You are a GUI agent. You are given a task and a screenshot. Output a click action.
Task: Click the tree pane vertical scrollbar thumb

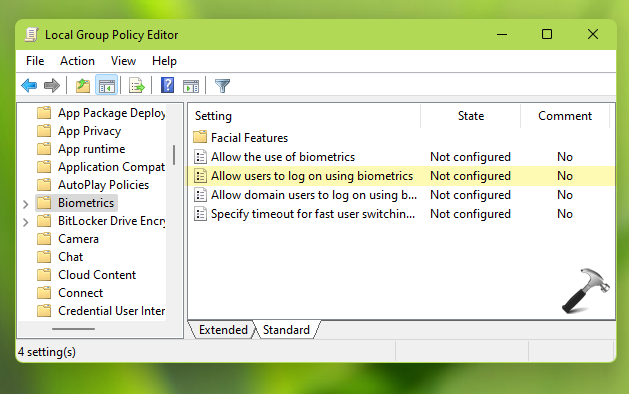(174, 155)
